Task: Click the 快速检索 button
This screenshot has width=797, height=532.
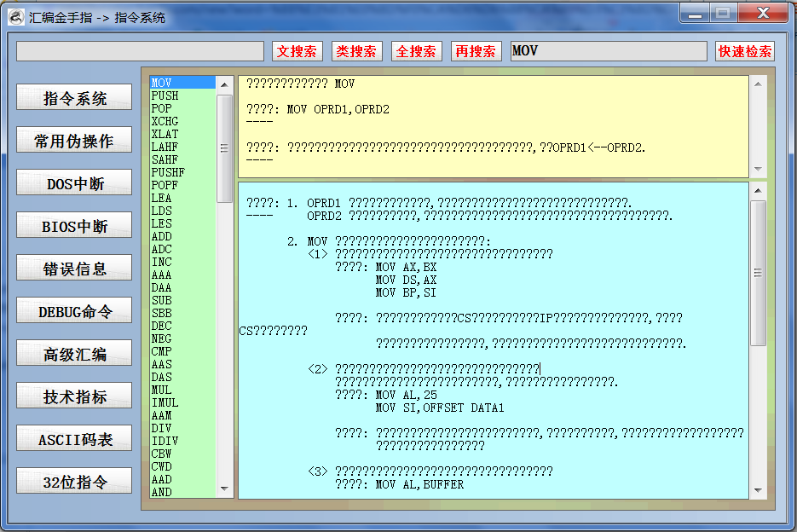Action: (745, 51)
